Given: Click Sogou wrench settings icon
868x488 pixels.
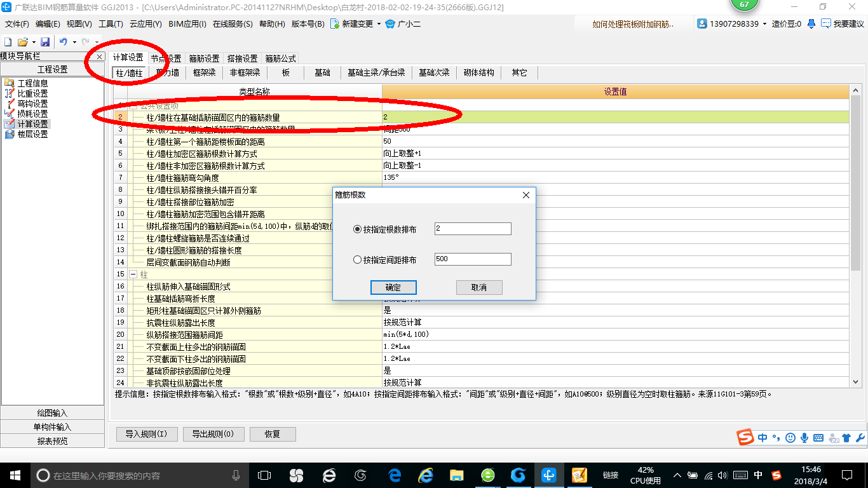Looking at the screenshot, I should (860, 438).
